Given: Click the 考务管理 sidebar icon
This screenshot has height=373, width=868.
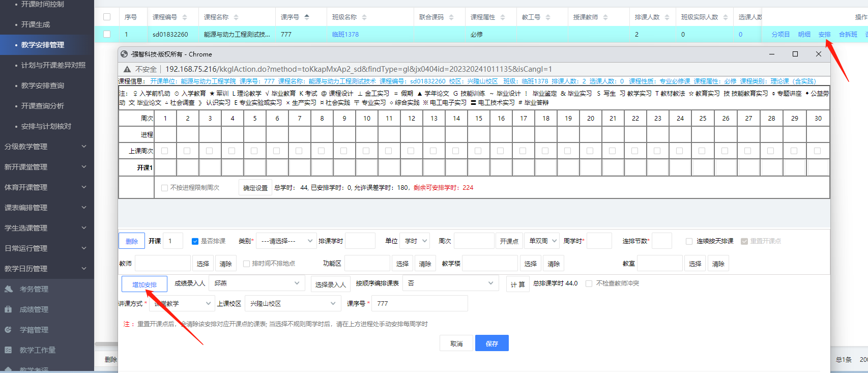Looking at the screenshot, I should [x=9, y=289].
